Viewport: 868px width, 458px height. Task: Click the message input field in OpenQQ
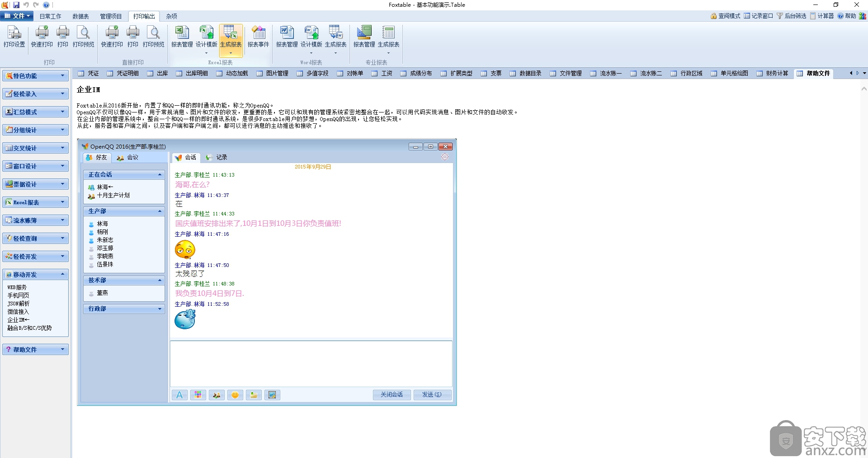click(311, 364)
